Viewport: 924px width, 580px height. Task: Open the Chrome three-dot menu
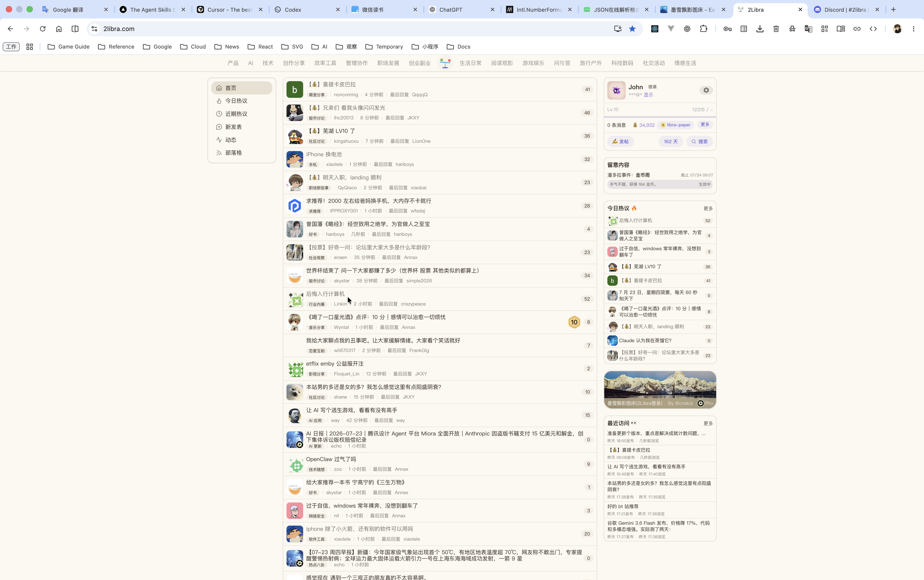pyautogui.click(x=914, y=29)
